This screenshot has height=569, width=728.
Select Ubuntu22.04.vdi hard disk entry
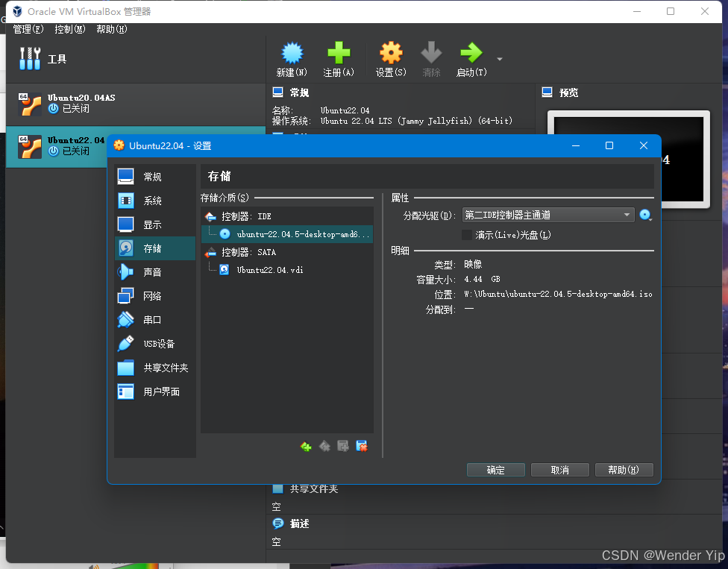click(x=287, y=270)
